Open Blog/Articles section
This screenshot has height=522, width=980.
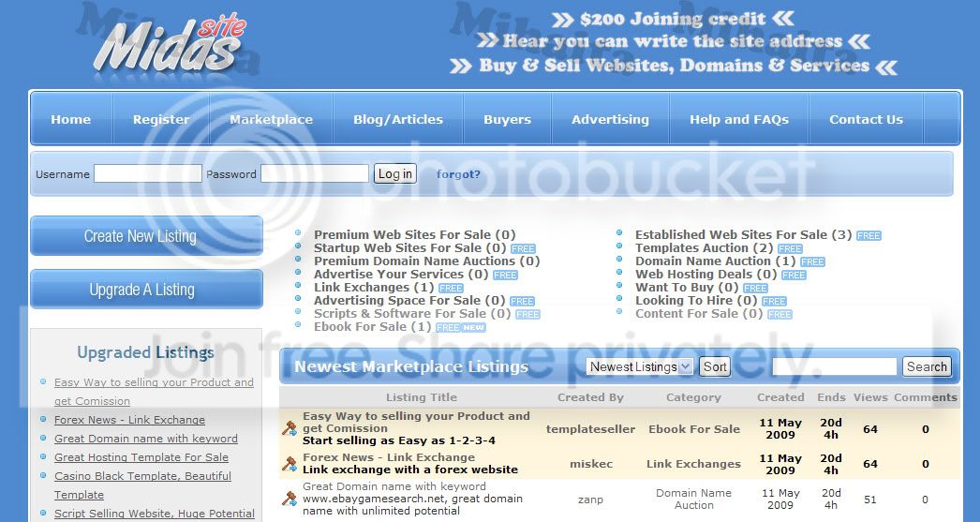(x=398, y=119)
